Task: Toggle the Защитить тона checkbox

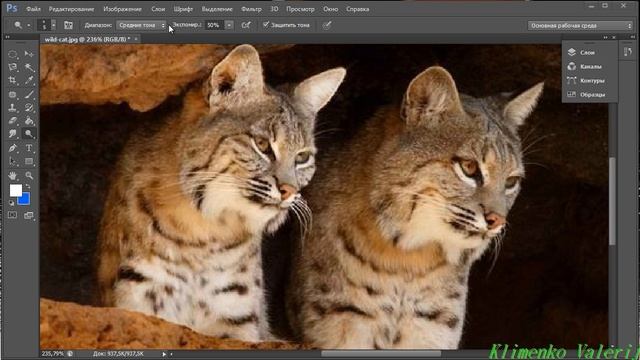Action: point(266,25)
